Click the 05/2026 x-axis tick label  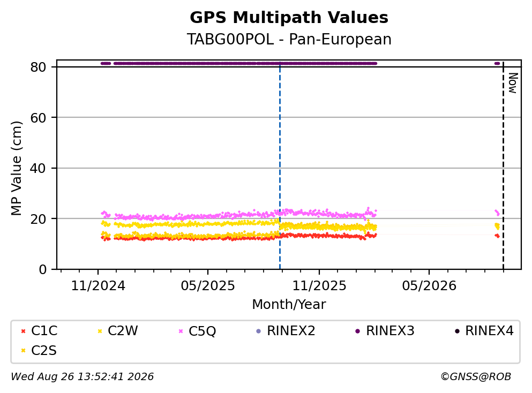(429, 286)
